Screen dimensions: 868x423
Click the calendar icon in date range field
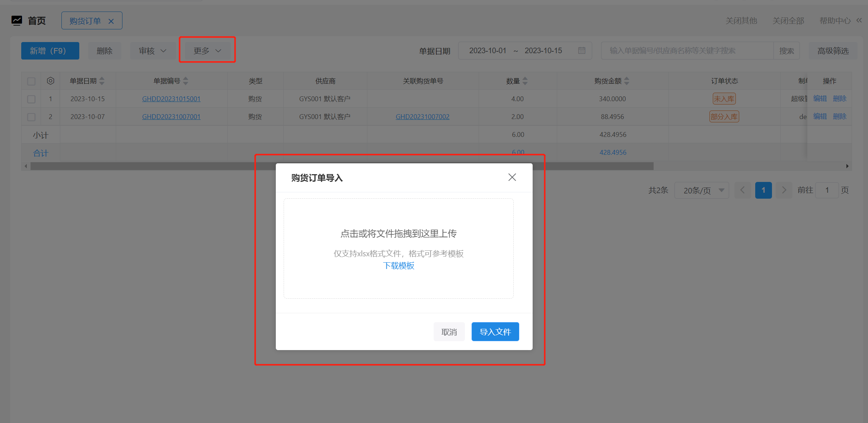pyautogui.click(x=581, y=51)
